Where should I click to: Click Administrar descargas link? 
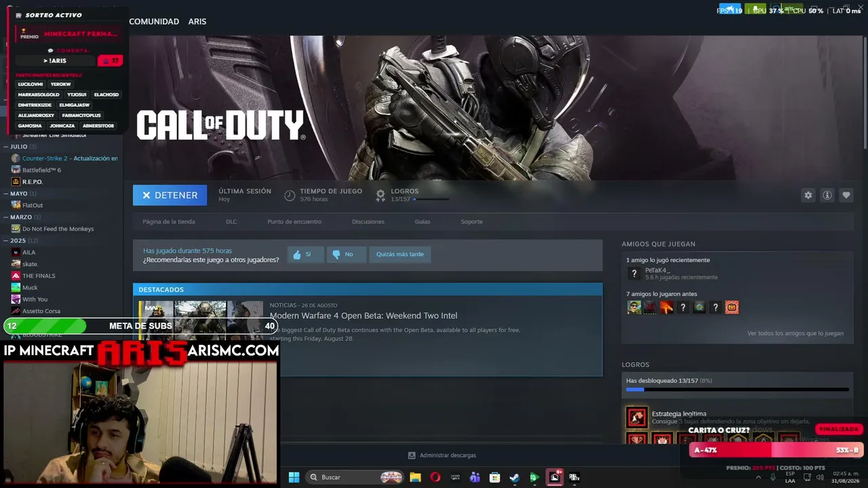[x=448, y=455]
